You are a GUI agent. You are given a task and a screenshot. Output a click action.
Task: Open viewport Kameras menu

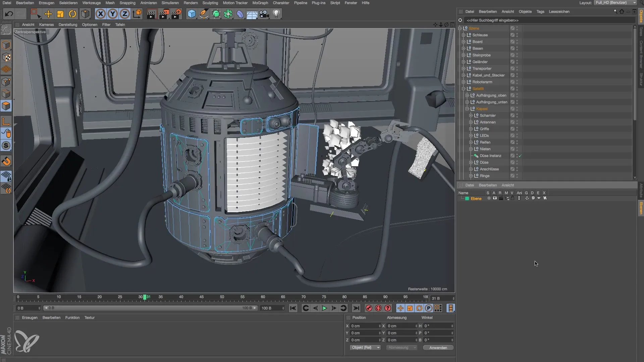[x=46, y=24]
